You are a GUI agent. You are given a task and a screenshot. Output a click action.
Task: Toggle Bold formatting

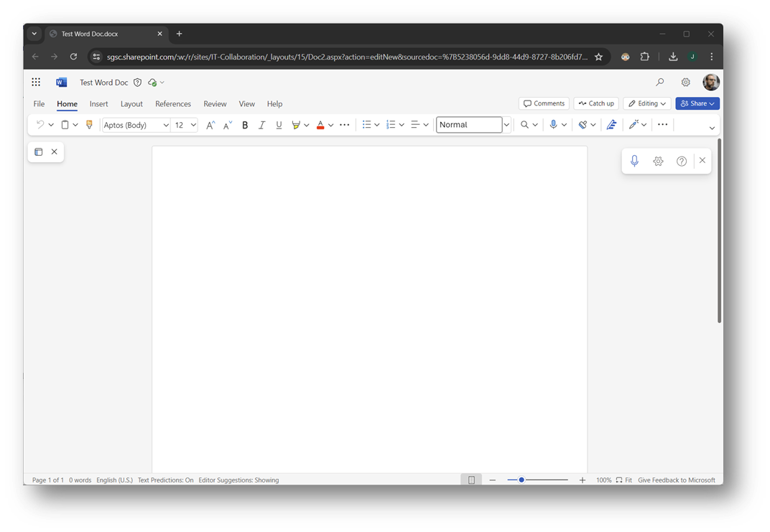(x=245, y=125)
